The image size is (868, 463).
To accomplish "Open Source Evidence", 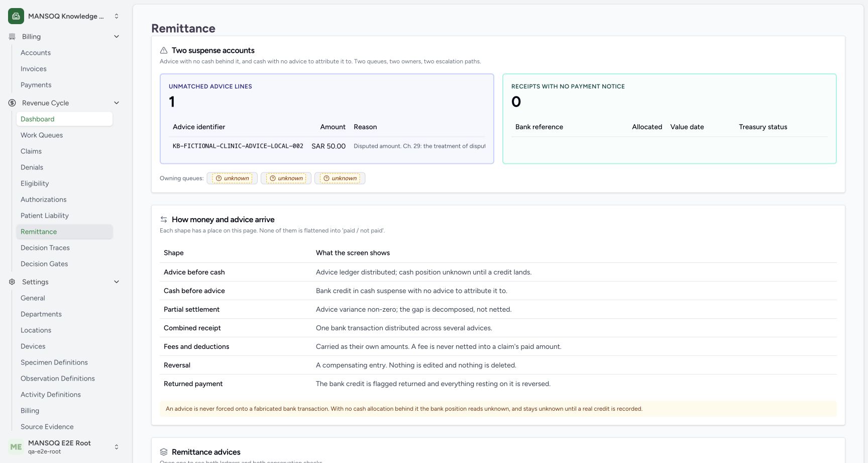I will tap(64, 427).
